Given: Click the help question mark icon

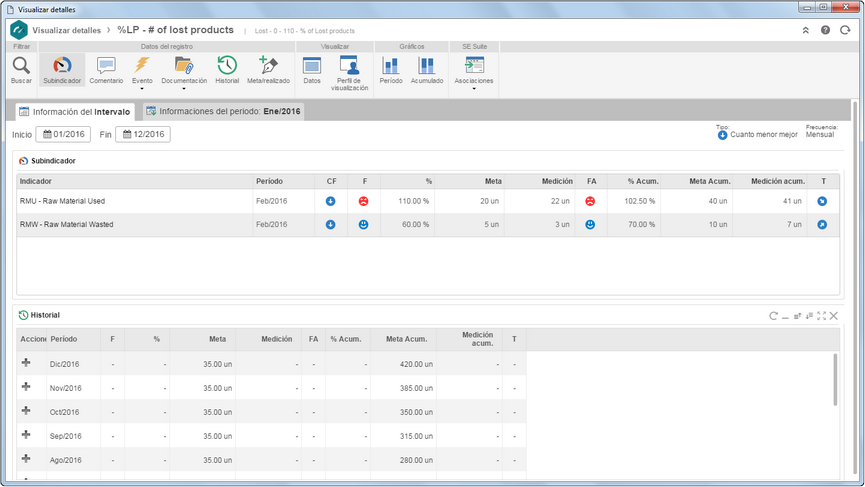Looking at the screenshot, I should [825, 30].
